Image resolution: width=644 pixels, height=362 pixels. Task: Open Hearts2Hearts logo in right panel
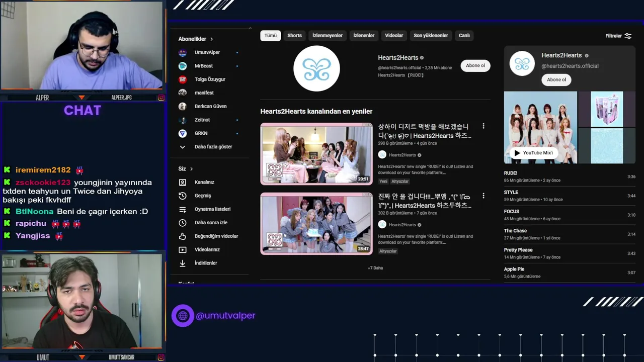[x=522, y=64]
